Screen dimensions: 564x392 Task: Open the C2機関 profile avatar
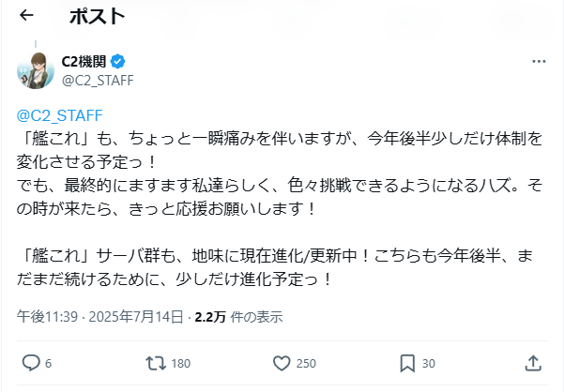point(35,72)
